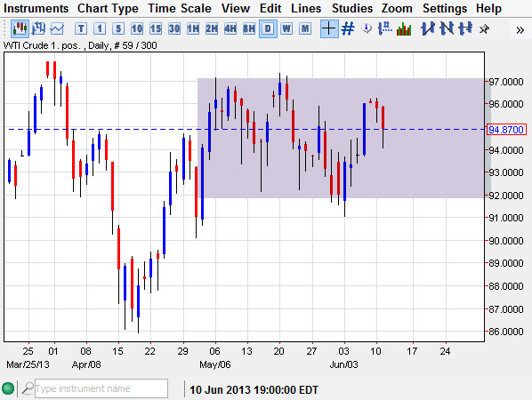Open the Help menu
Screen dimensions: 532x400
[x=488, y=8]
